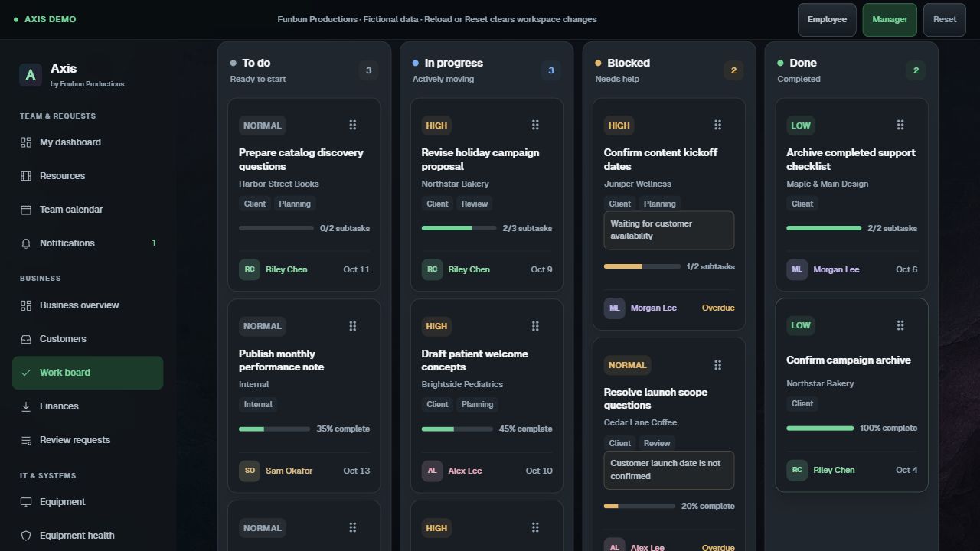Click the Review tag on Revise holiday card
This screenshot has height=551, width=980.
click(475, 204)
